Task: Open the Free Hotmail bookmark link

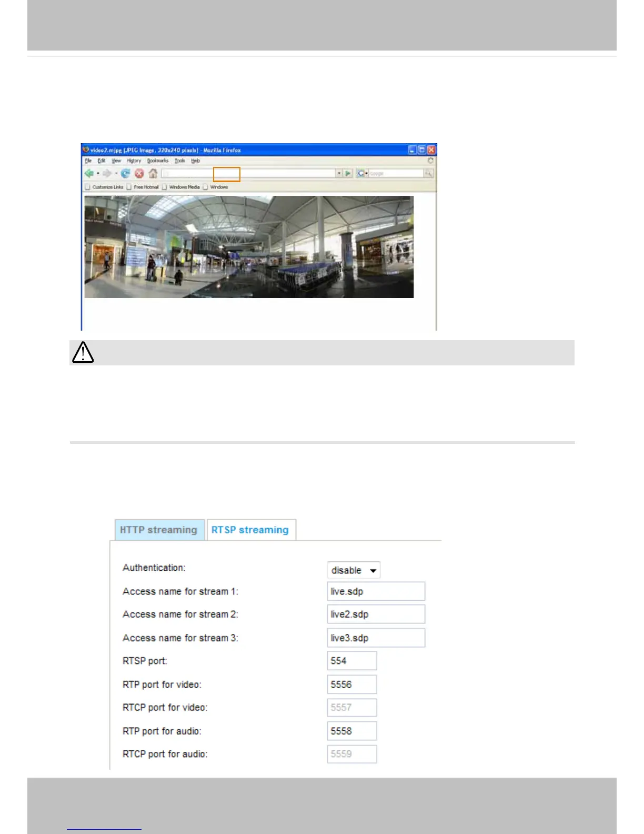Action: click(x=146, y=187)
